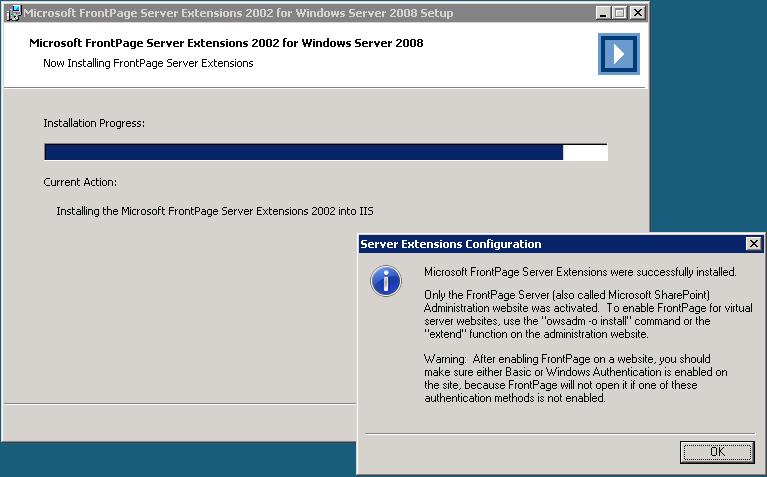Click 'Now Installing FrontPage Server Extensions' subtitle
767x477 pixels.
(148, 63)
